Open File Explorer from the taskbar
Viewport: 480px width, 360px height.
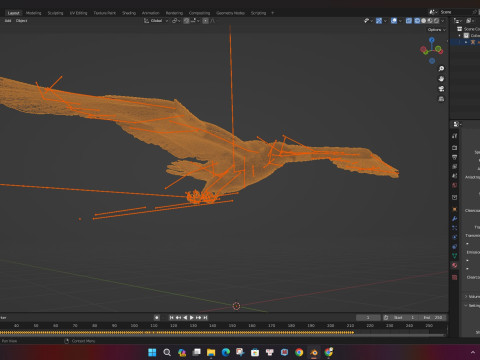point(211,352)
